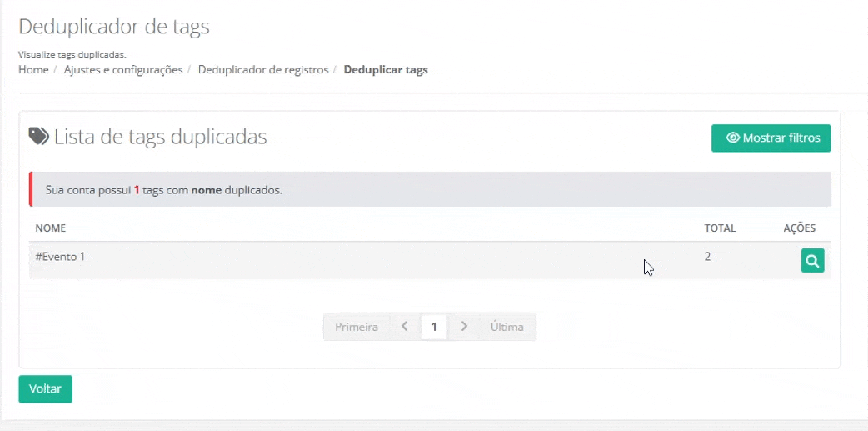
Task: Navigate to Home breadcrumb
Action: point(33,70)
